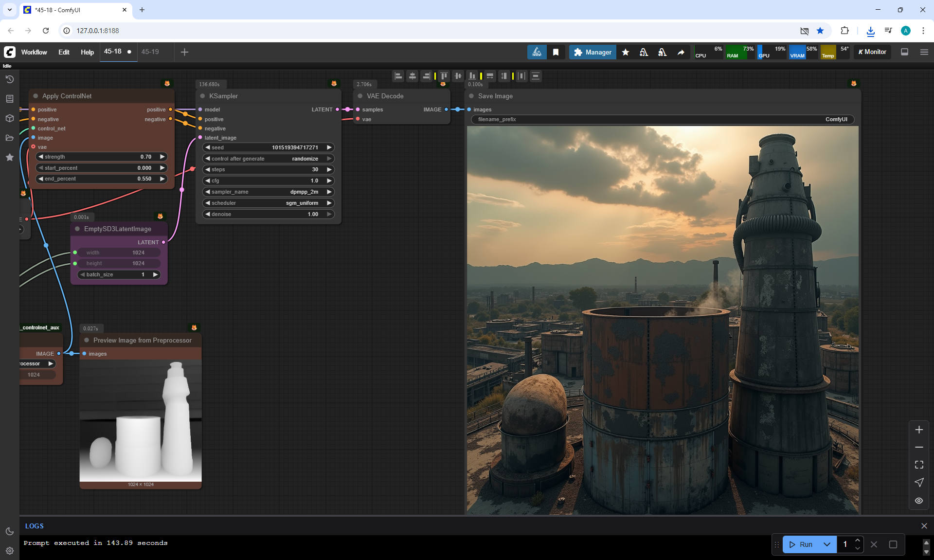Open the model library cube icon
The image size is (934, 560).
point(9,118)
